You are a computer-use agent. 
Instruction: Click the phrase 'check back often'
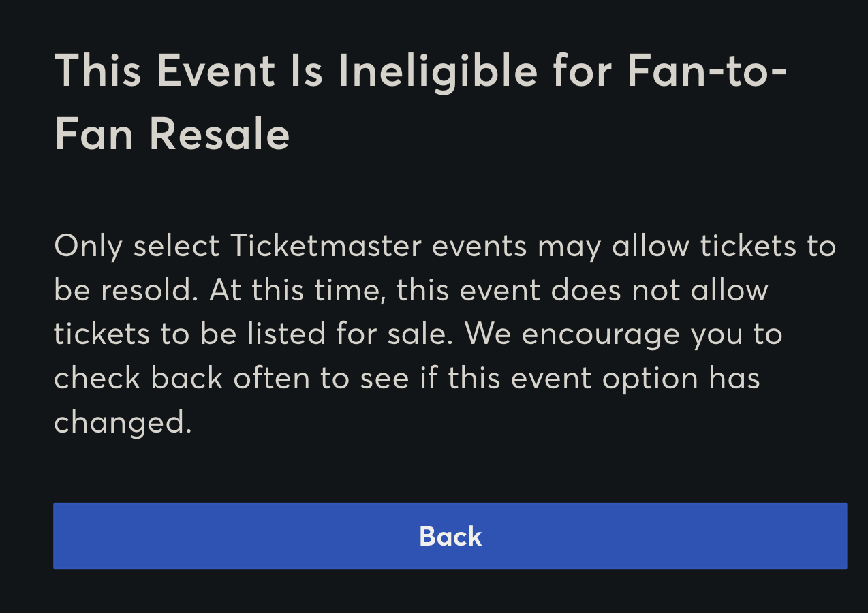click(184, 378)
